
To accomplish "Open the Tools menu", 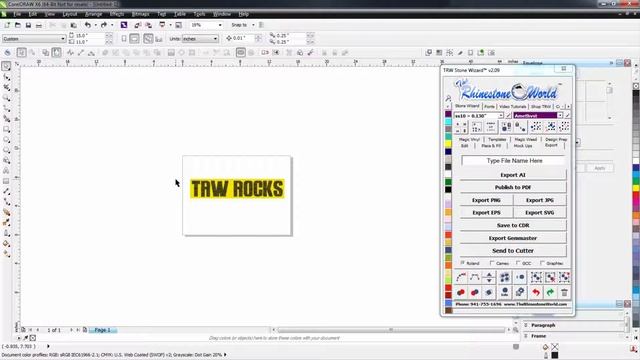I will (x=199, y=14).
